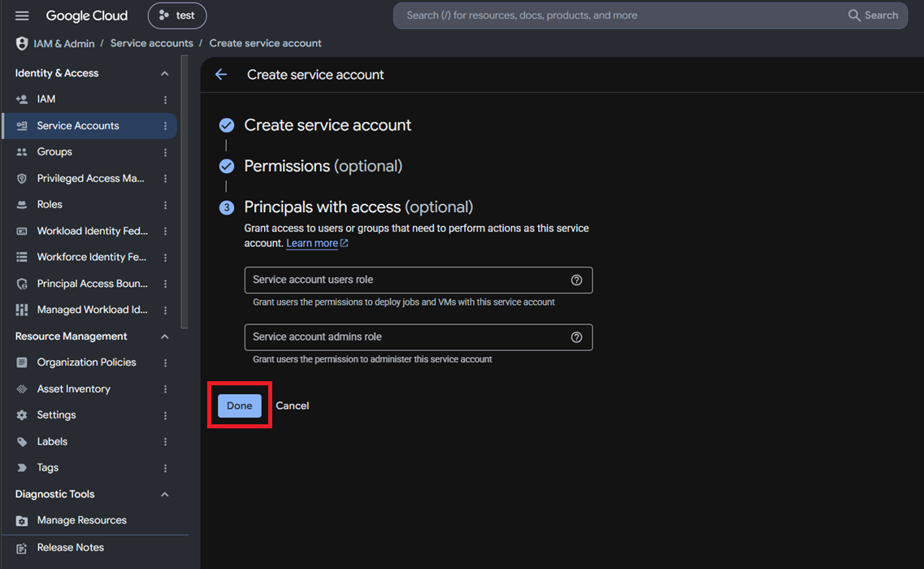Image resolution: width=924 pixels, height=569 pixels.
Task: Show help for Service account users role
Action: (576, 280)
